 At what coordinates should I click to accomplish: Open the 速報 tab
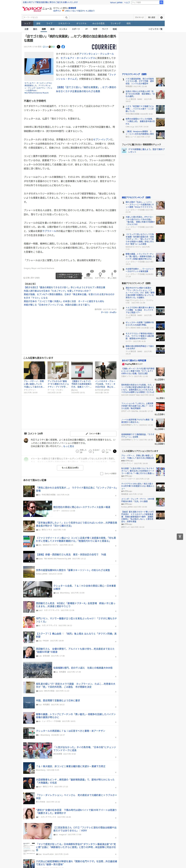[x=38, y=24]
